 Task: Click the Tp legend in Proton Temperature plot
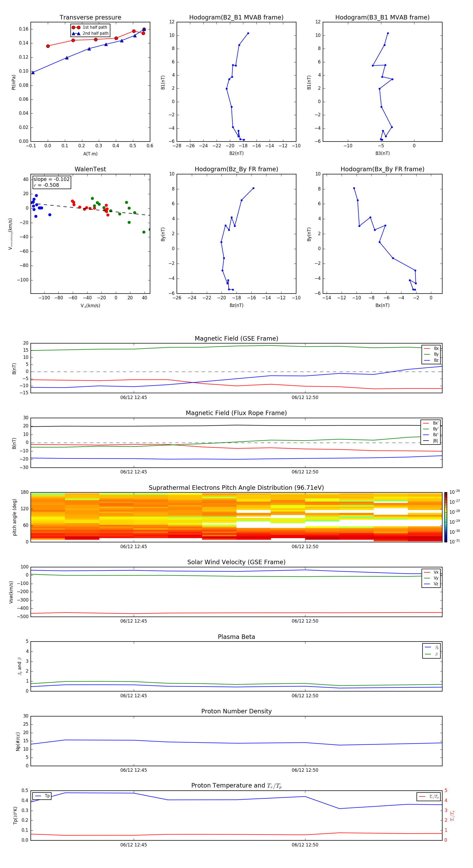coord(42,796)
